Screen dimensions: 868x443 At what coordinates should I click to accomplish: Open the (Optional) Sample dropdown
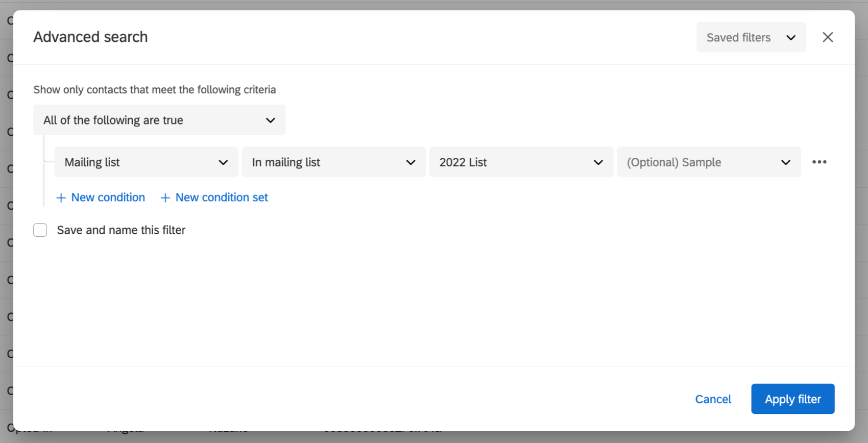709,162
